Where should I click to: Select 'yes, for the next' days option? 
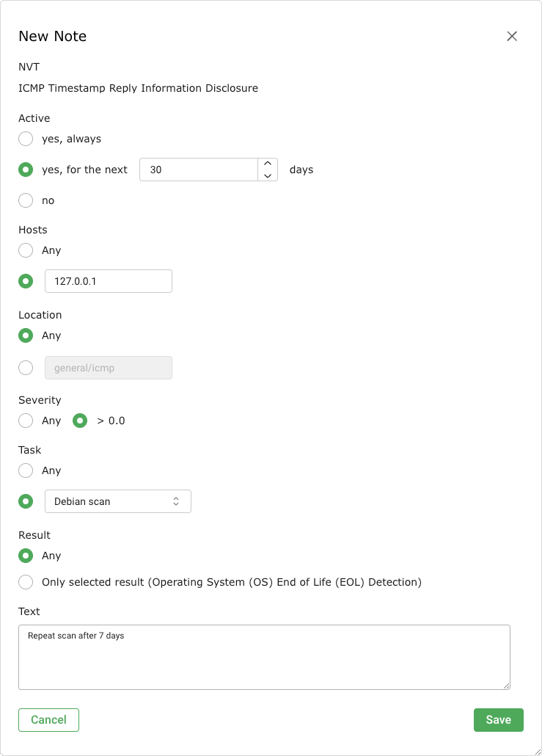click(x=26, y=170)
